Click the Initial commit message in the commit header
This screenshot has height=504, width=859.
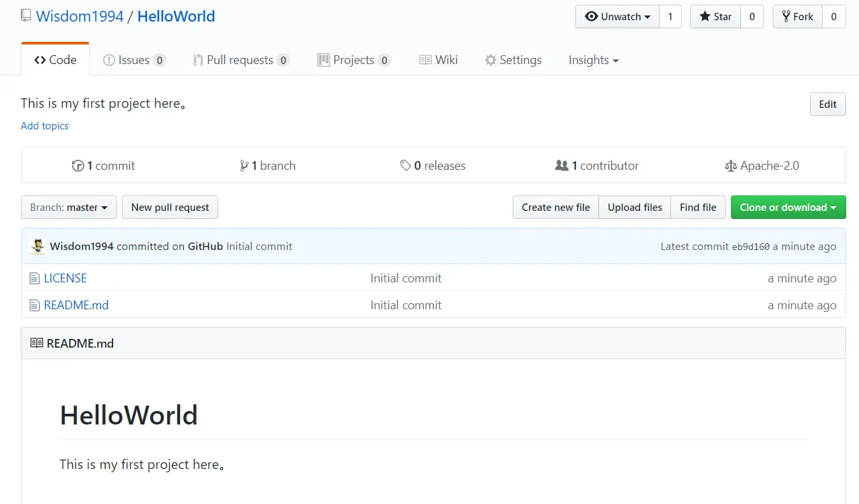[259, 247]
